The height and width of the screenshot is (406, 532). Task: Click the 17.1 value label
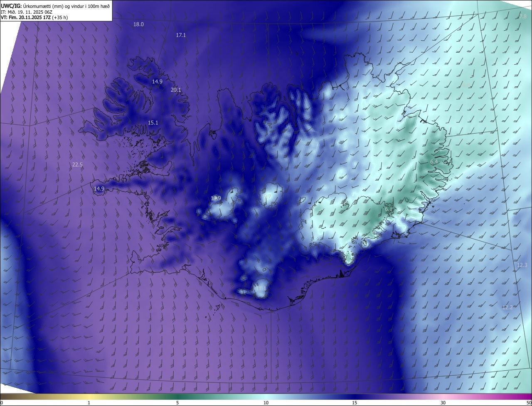pos(181,35)
